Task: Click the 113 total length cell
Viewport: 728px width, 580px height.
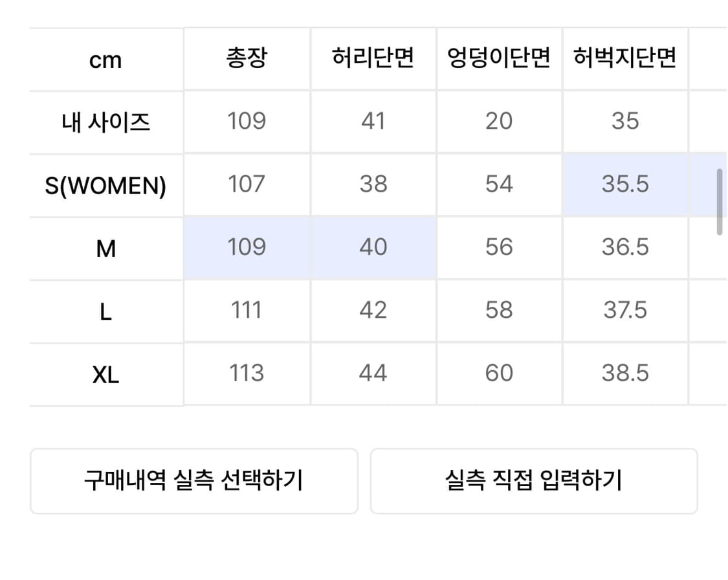Action: tap(247, 372)
